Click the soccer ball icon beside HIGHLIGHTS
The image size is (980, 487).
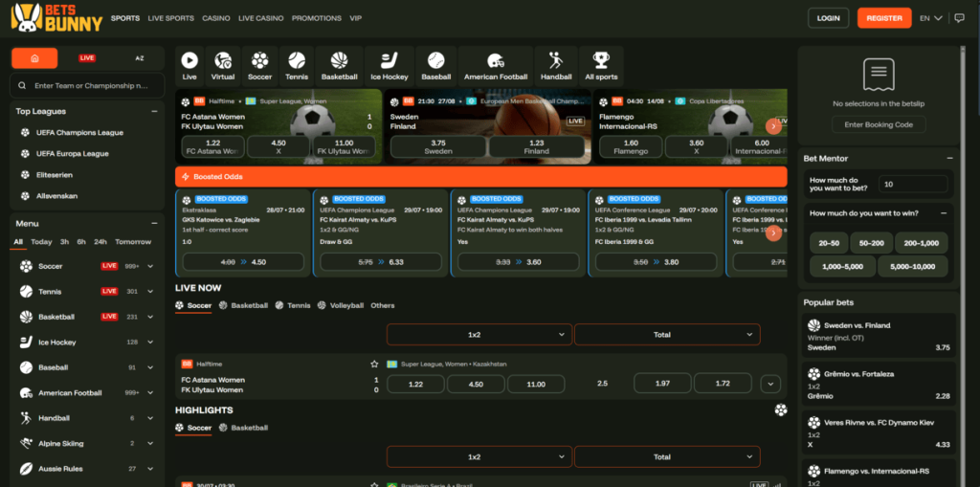pos(781,410)
